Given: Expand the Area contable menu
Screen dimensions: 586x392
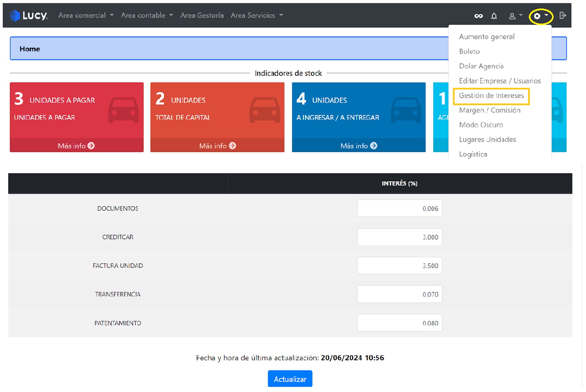Looking at the screenshot, I should pos(147,15).
